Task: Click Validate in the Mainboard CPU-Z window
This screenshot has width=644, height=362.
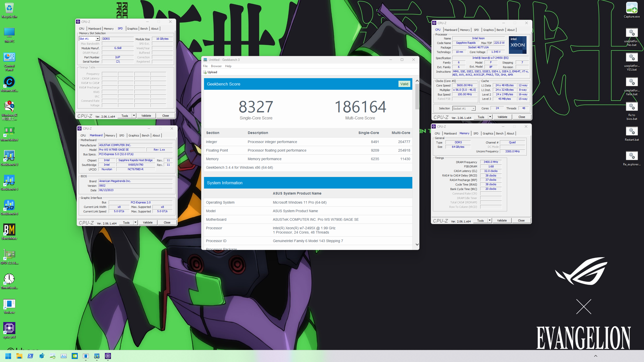Action: (148, 222)
